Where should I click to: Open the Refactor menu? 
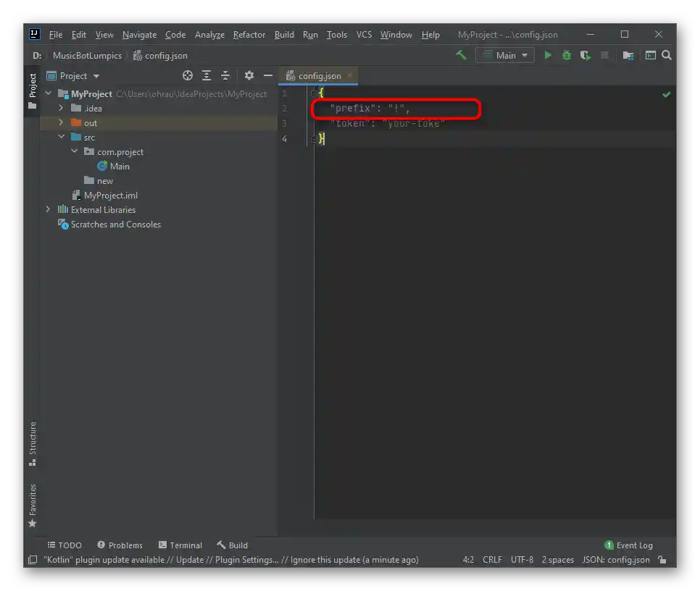coord(249,35)
